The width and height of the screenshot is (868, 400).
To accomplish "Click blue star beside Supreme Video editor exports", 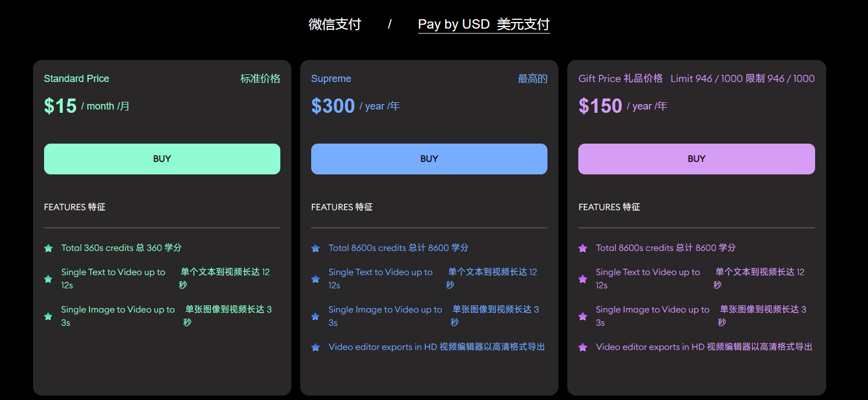I will [316, 347].
